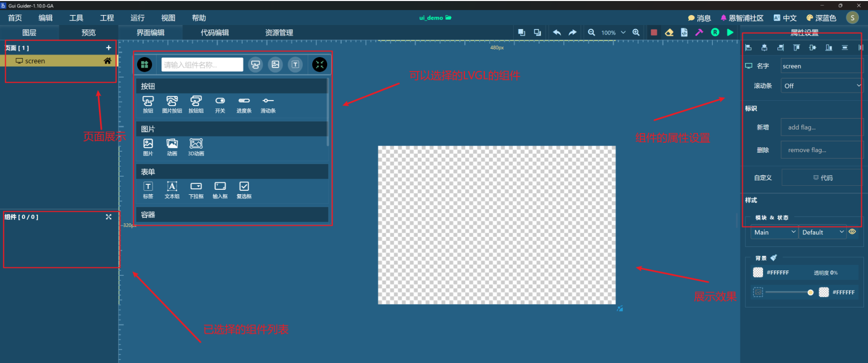Open the Main module dropdown
Viewport: 868px width, 363px height.
774,232
